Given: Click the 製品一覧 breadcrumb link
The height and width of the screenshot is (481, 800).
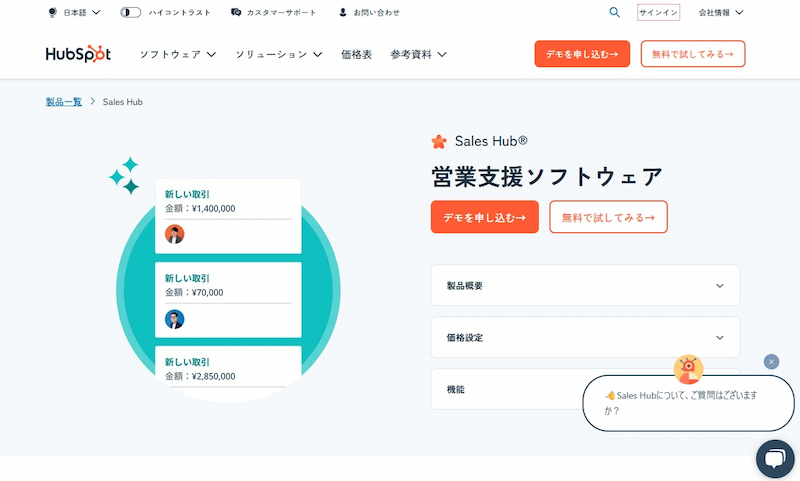Looking at the screenshot, I should [x=64, y=101].
